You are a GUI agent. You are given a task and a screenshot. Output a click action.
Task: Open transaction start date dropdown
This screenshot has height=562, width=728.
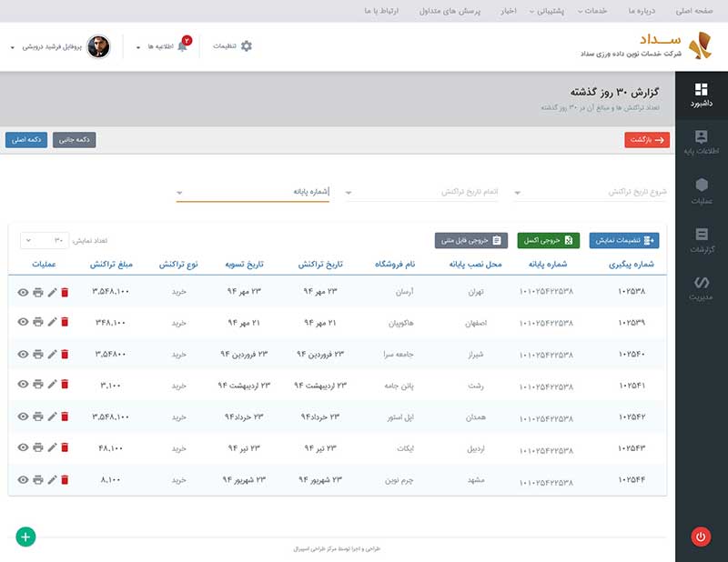590,192
